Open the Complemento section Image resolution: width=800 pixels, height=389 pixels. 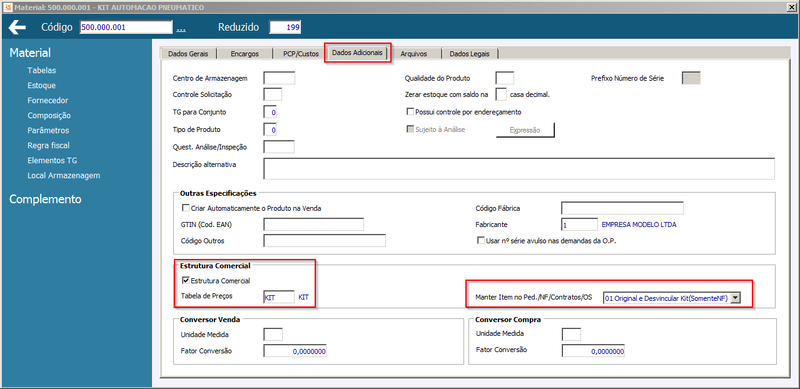45,199
